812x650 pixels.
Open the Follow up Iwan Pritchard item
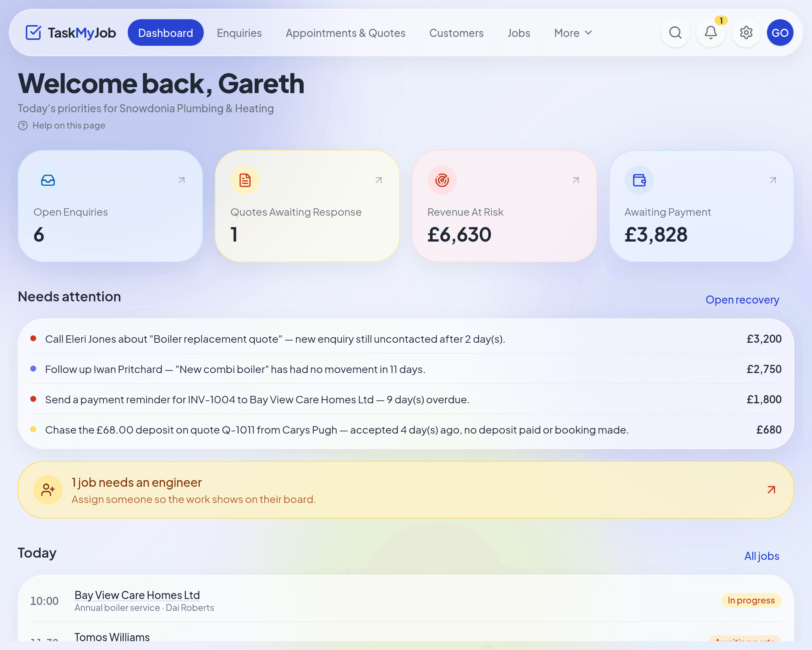click(406, 369)
